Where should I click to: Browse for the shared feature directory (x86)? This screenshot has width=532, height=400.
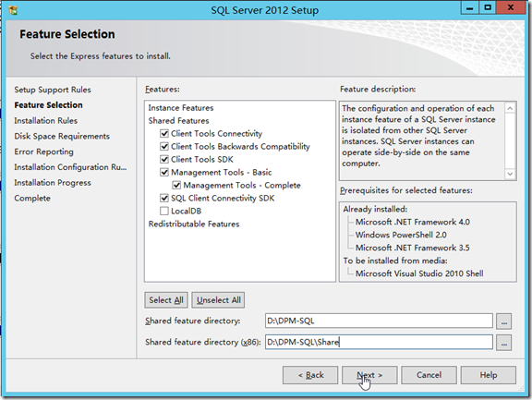point(504,343)
